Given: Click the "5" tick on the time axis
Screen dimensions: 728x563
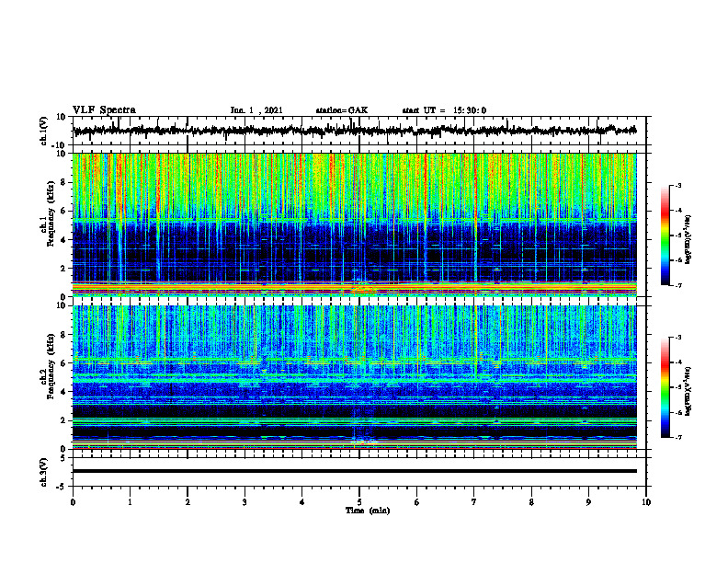Looking at the screenshot, I should tap(359, 502).
